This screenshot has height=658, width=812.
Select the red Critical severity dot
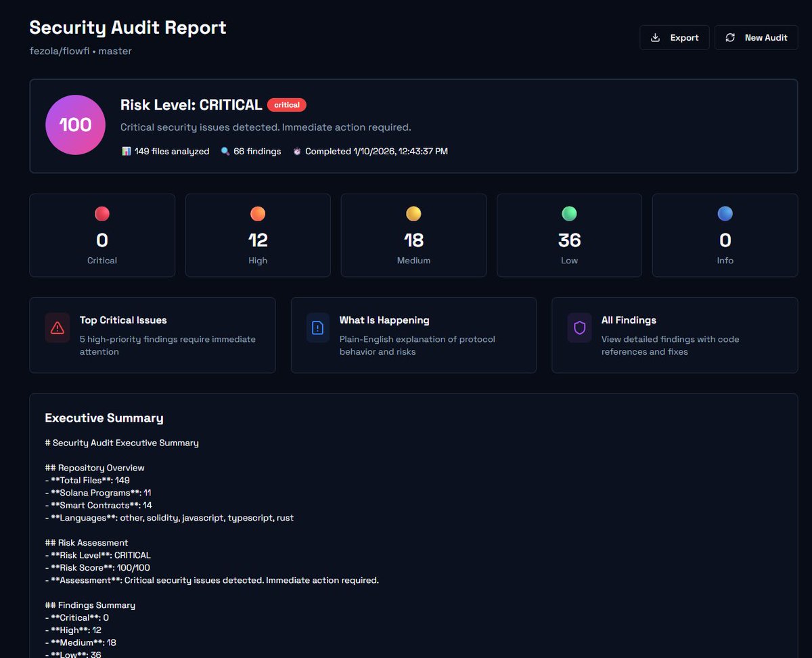coord(102,214)
